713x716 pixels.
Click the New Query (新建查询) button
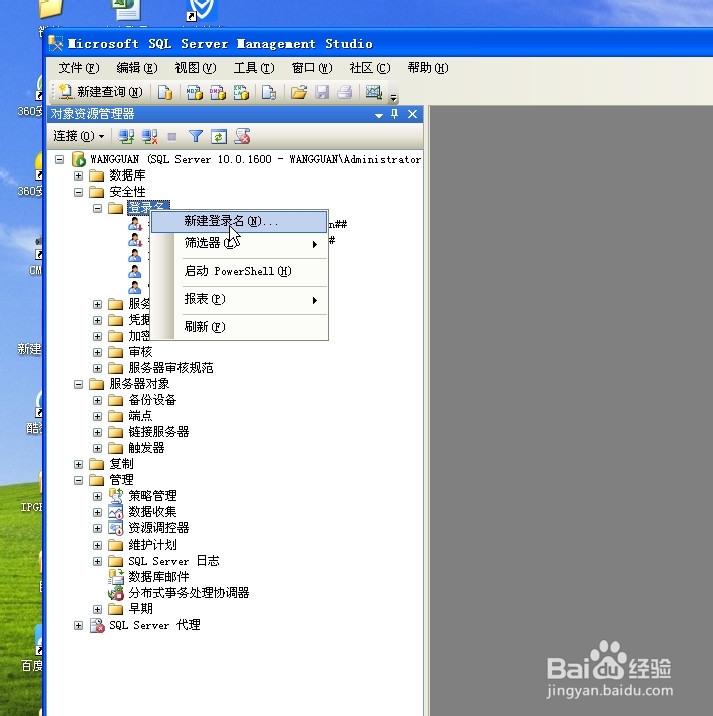point(101,92)
